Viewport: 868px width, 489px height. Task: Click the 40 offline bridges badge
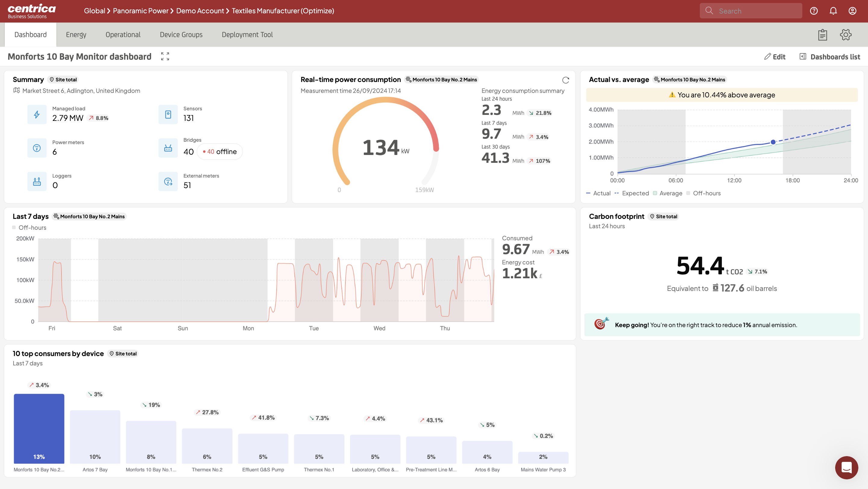point(220,152)
